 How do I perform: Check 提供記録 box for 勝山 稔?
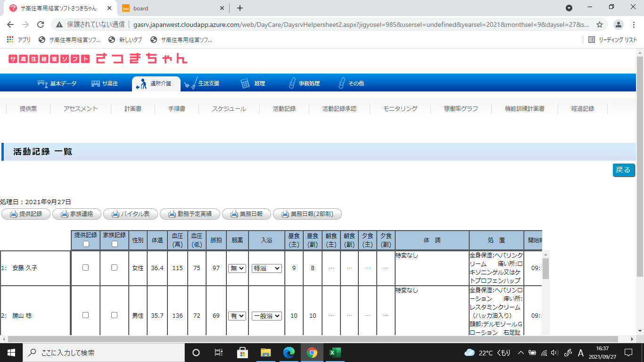[85, 315]
